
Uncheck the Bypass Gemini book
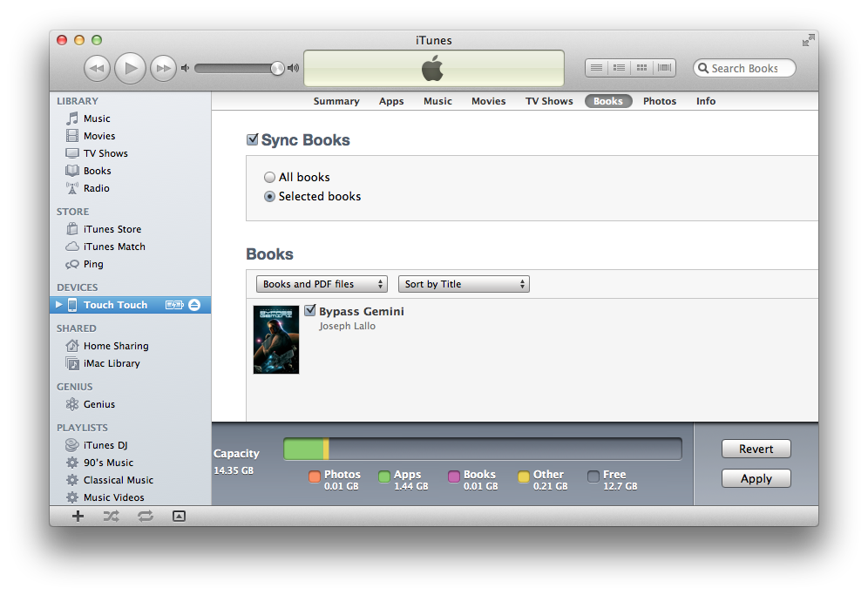(x=310, y=310)
